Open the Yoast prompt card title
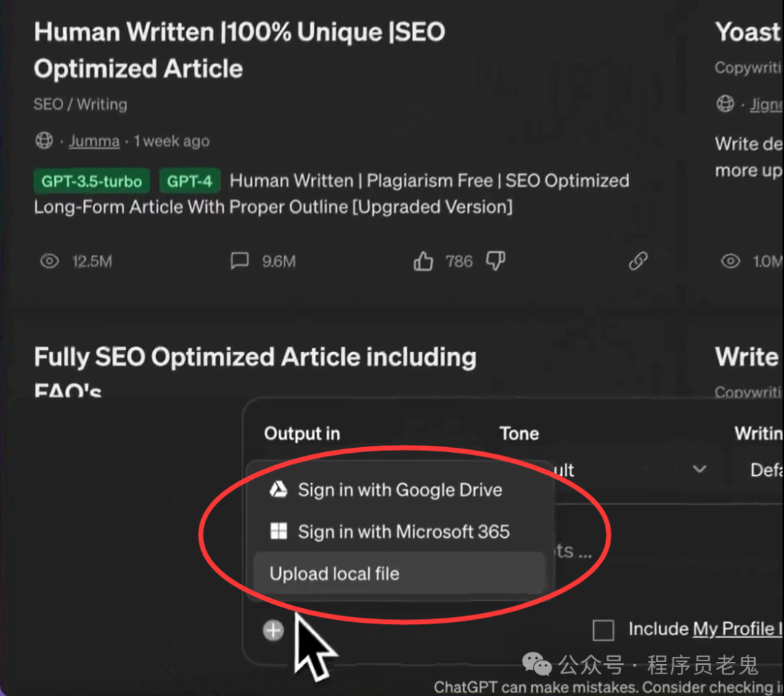The width and height of the screenshot is (784, 696). (x=748, y=32)
